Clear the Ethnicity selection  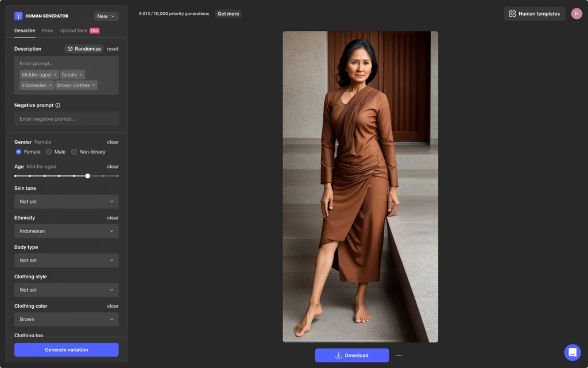(113, 218)
